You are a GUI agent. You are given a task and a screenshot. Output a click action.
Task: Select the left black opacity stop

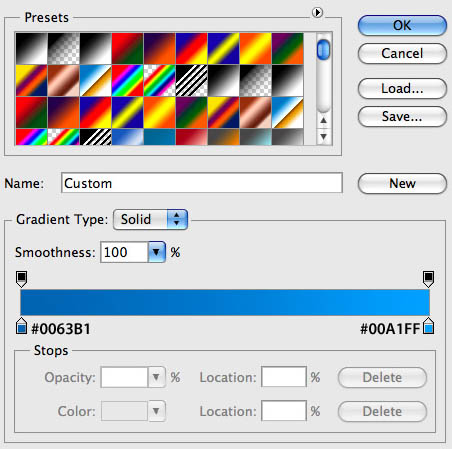coord(22,279)
